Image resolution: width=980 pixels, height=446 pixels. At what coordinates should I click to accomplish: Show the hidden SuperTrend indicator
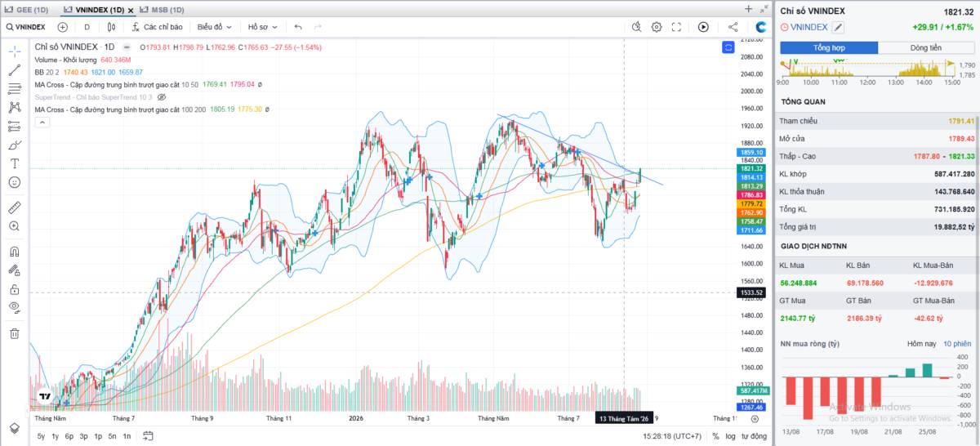click(x=161, y=96)
